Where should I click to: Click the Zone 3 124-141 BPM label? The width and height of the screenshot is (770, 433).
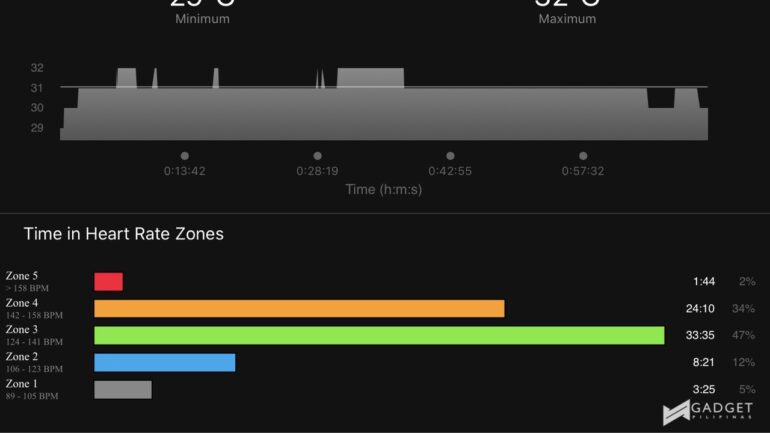point(34,335)
